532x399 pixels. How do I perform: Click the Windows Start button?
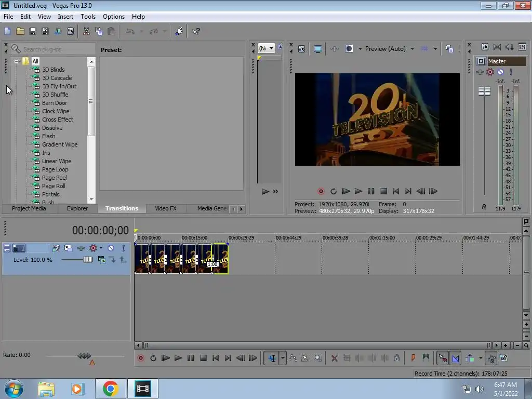14,389
